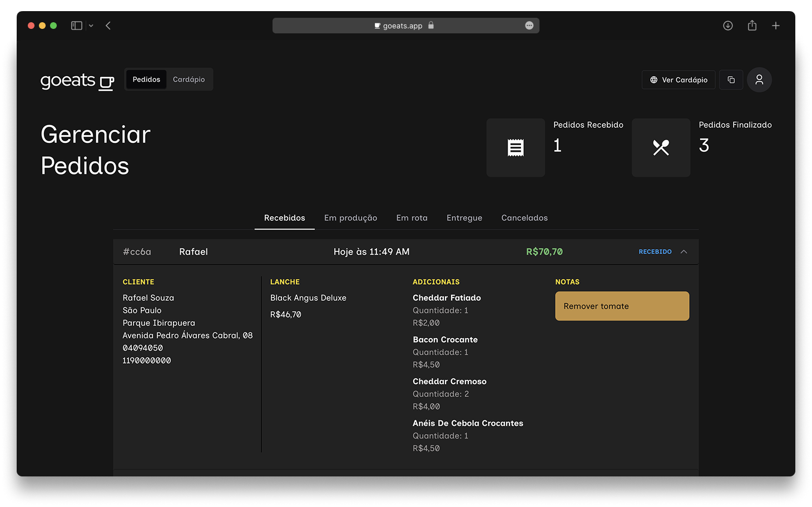Viewport: 812px width, 507px height.
Task: Click Pedidos Recebido count label
Action: click(x=588, y=125)
